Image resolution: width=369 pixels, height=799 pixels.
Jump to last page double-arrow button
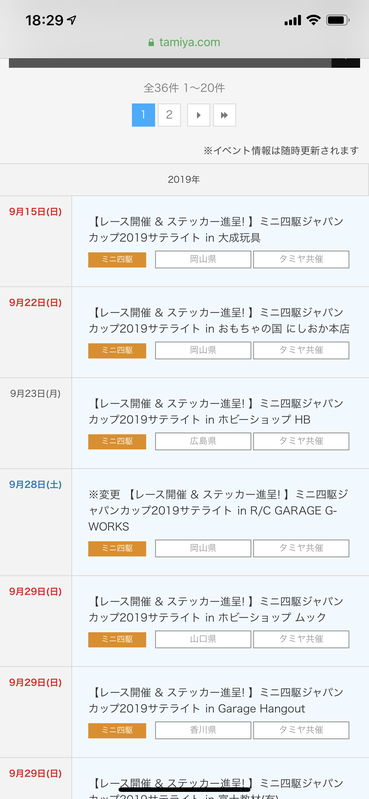pyautogui.click(x=224, y=115)
